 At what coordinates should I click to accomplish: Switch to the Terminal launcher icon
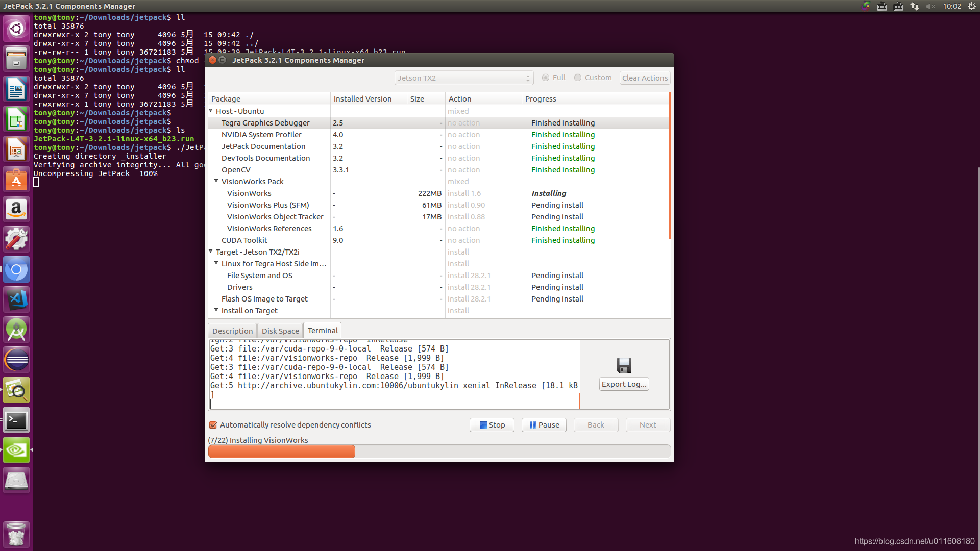point(16,420)
